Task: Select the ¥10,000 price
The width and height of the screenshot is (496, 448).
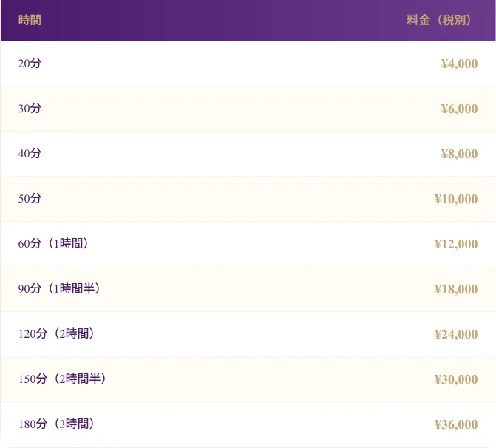Action: point(456,199)
